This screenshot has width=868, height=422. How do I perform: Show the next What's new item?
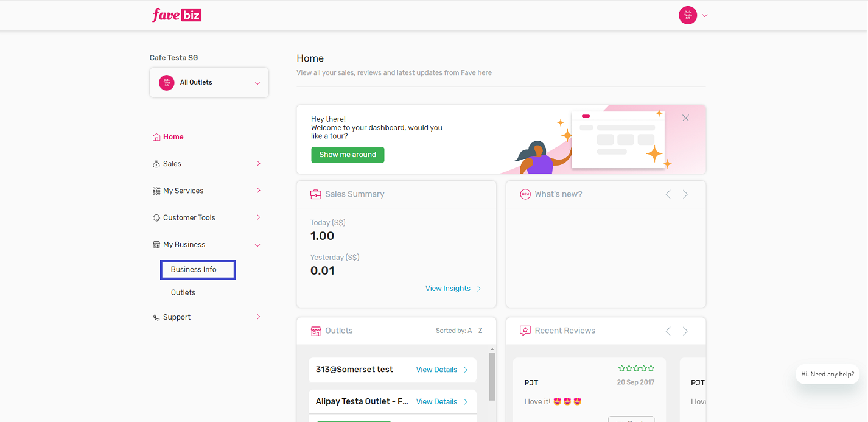685,194
